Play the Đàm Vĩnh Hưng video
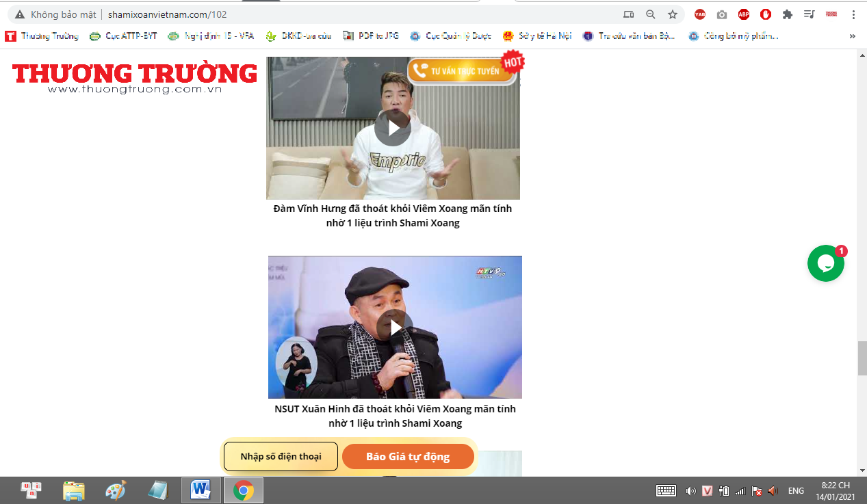This screenshot has width=867, height=504. [x=393, y=128]
